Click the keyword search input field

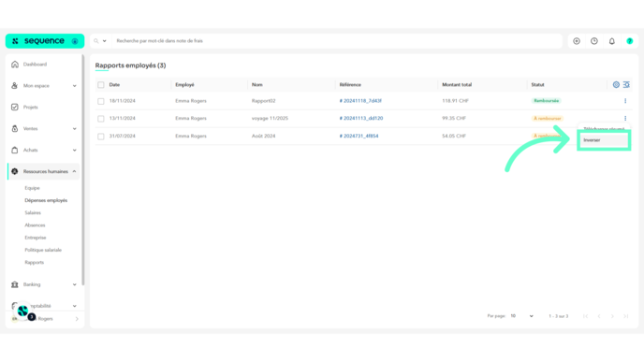point(337,41)
